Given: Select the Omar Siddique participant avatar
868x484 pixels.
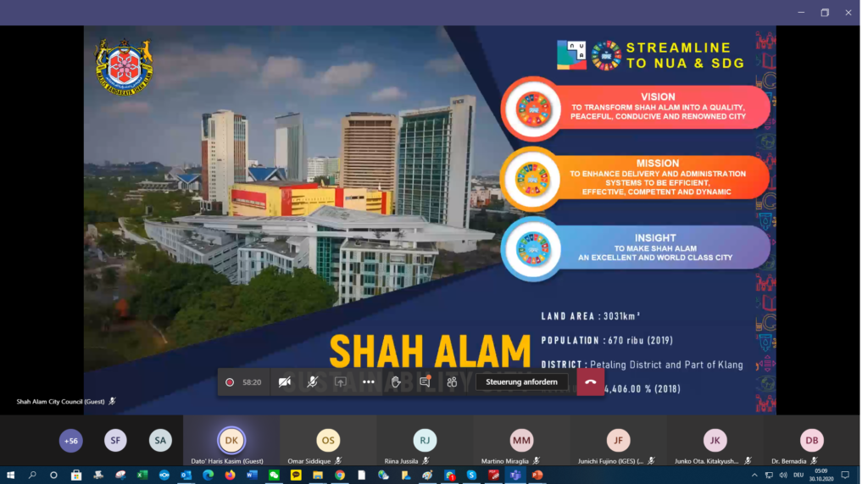Looking at the screenshot, I should pyautogui.click(x=328, y=441).
